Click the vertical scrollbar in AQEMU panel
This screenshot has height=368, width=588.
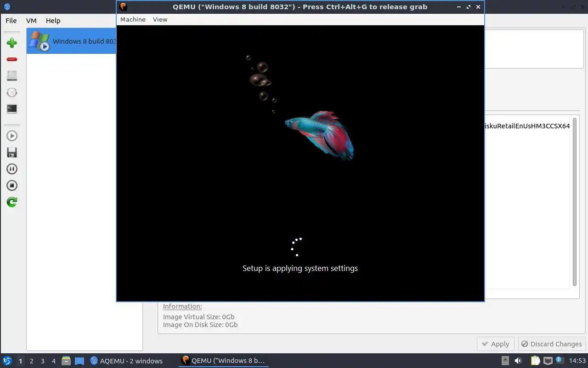click(x=575, y=201)
